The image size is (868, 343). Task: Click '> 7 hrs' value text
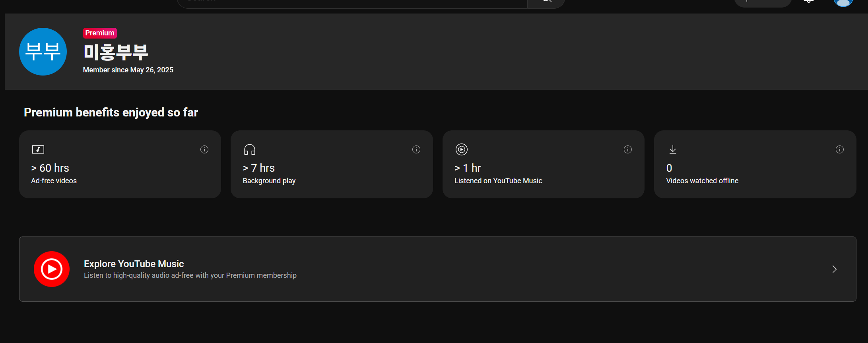(x=259, y=168)
